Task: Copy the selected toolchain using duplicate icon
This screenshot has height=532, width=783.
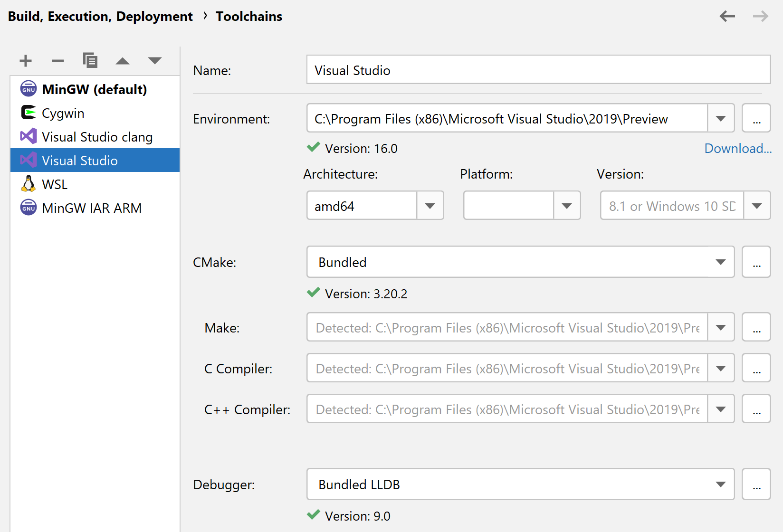Action: point(90,60)
